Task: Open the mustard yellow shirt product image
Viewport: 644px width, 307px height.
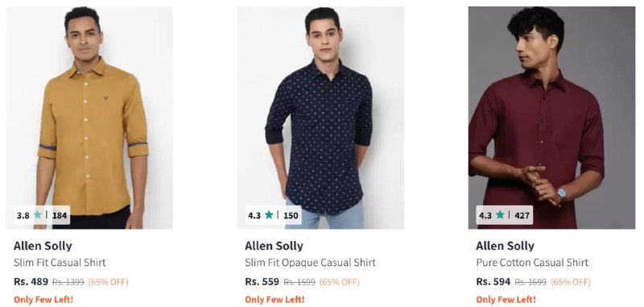Action: point(89,118)
